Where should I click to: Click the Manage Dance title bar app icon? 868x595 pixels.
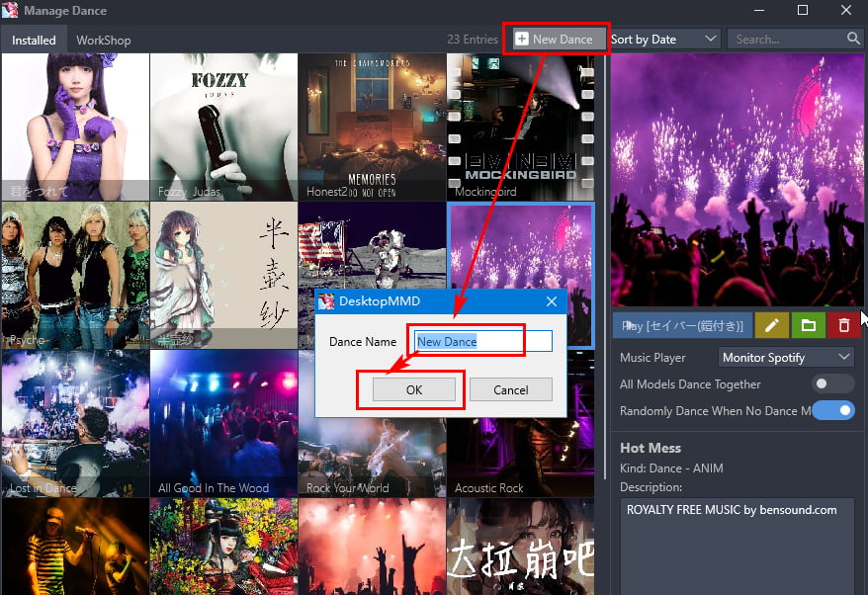pos(10,10)
